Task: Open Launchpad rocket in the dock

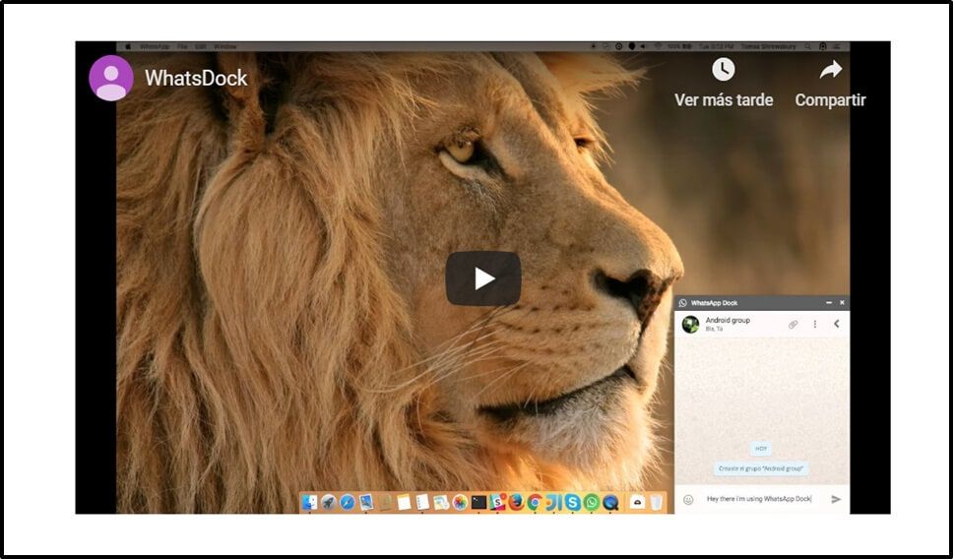Action: [x=329, y=502]
